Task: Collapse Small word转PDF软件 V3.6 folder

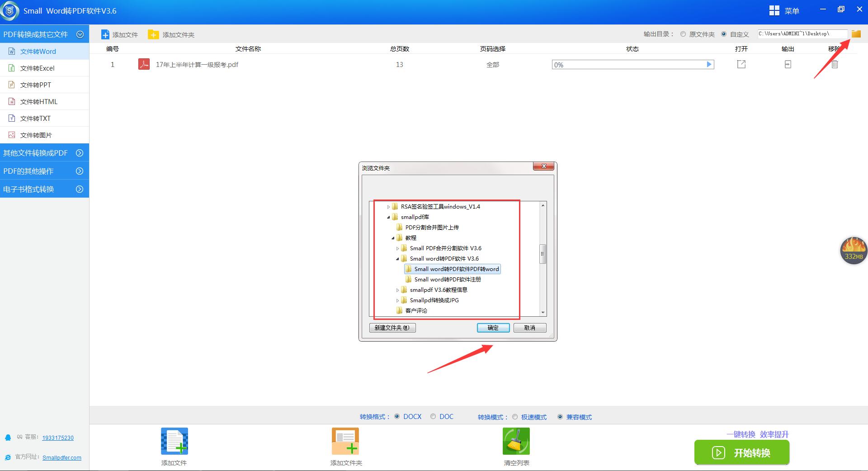Action: (x=397, y=259)
